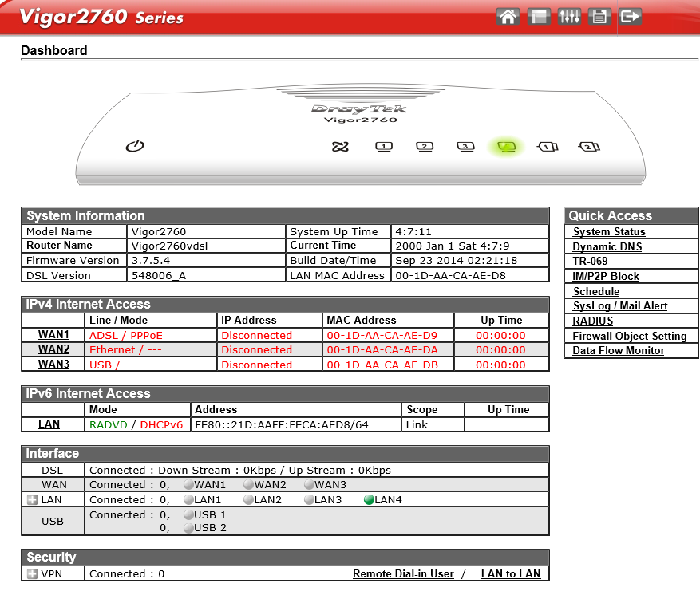This screenshot has width=700, height=599.
Task: Open System Status from Quick Access
Action: (609, 232)
